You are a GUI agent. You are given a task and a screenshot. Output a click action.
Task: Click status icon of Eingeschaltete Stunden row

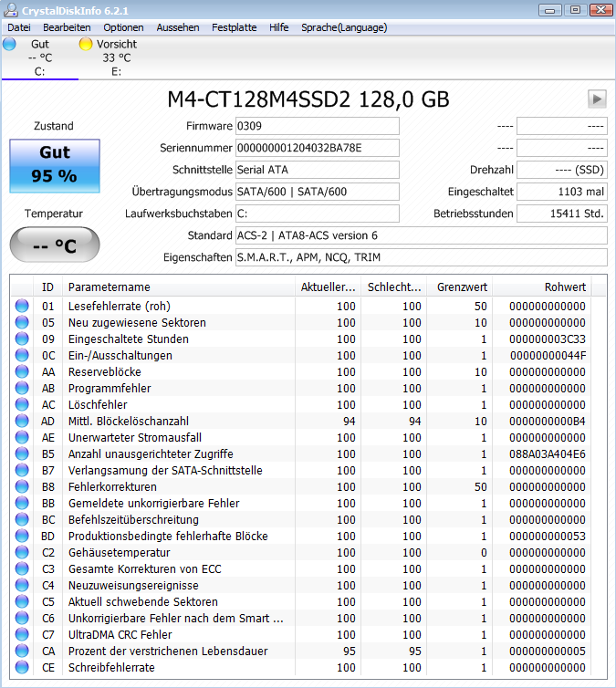pyautogui.click(x=22, y=339)
